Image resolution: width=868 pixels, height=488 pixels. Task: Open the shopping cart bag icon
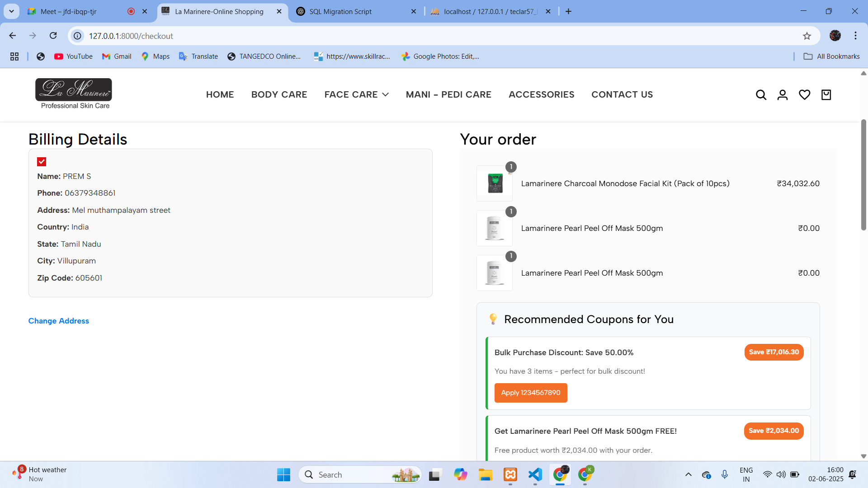(x=826, y=95)
